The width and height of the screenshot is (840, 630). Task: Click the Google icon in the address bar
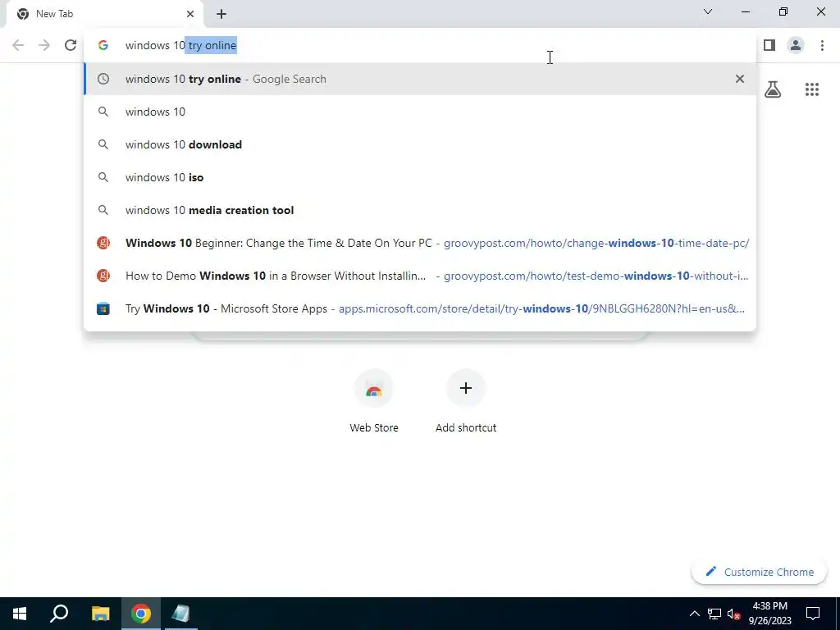coord(103,46)
